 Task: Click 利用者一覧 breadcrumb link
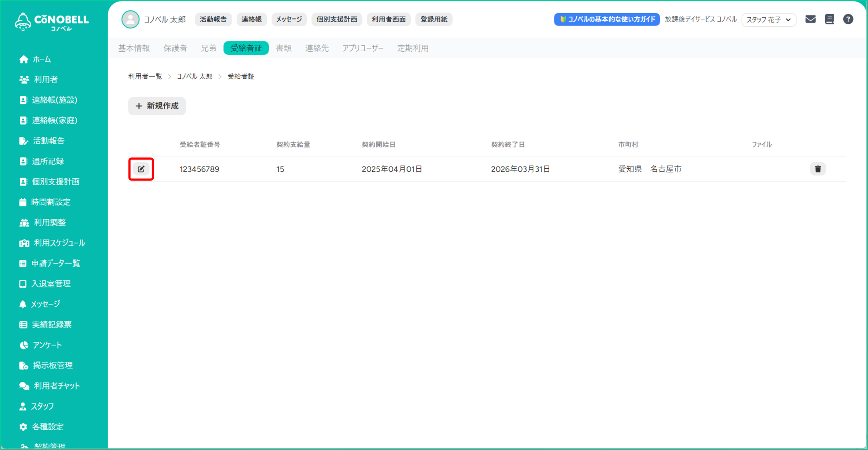point(145,77)
